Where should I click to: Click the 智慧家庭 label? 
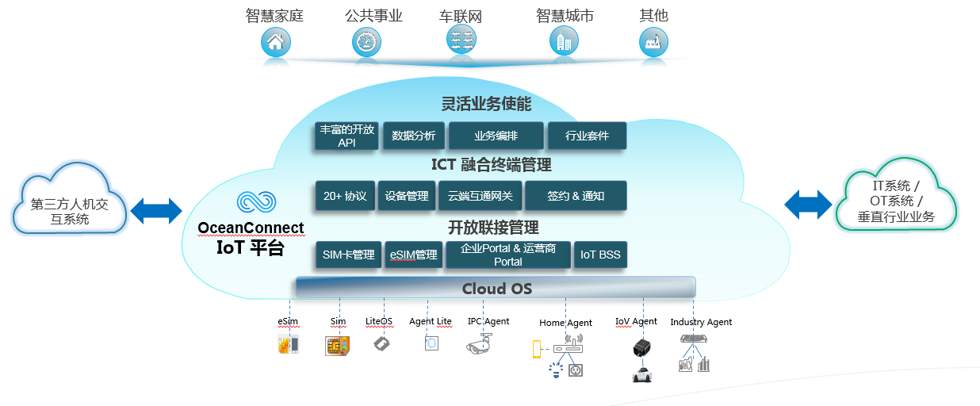pos(275,15)
